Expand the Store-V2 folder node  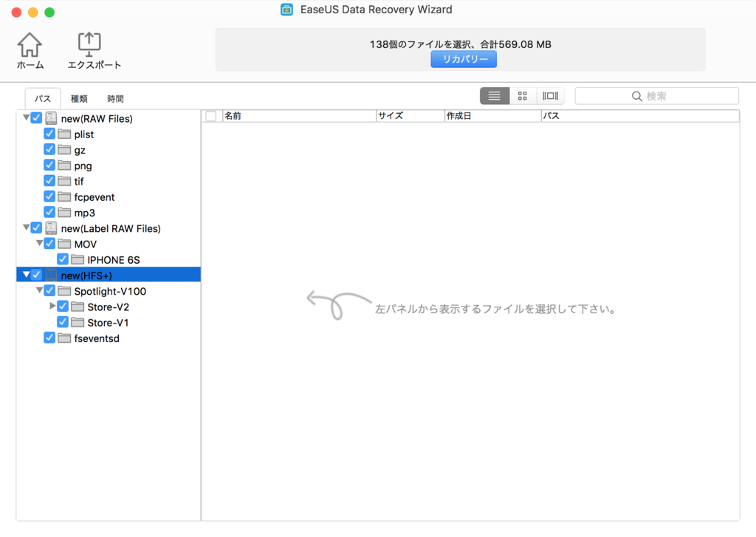(52, 305)
